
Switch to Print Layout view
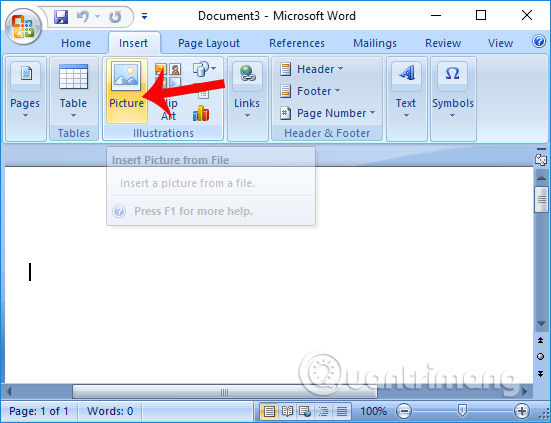pyautogui.click(x=269, y=411)
